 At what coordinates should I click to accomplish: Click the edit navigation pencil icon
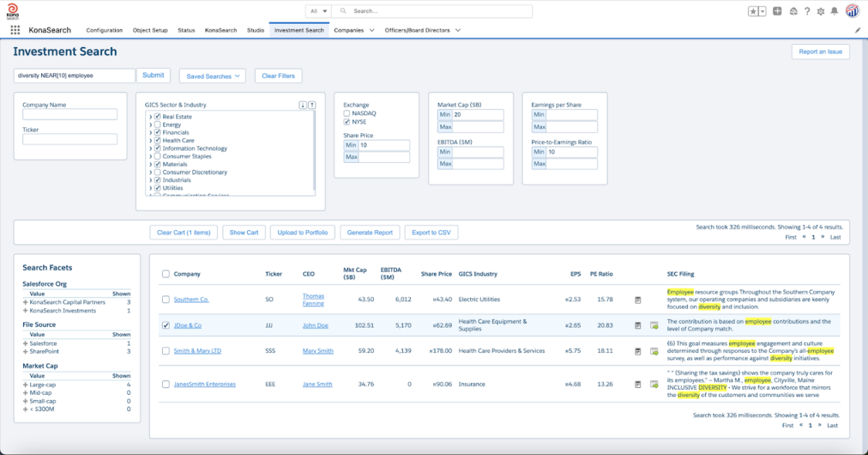[x=858, y=30]
